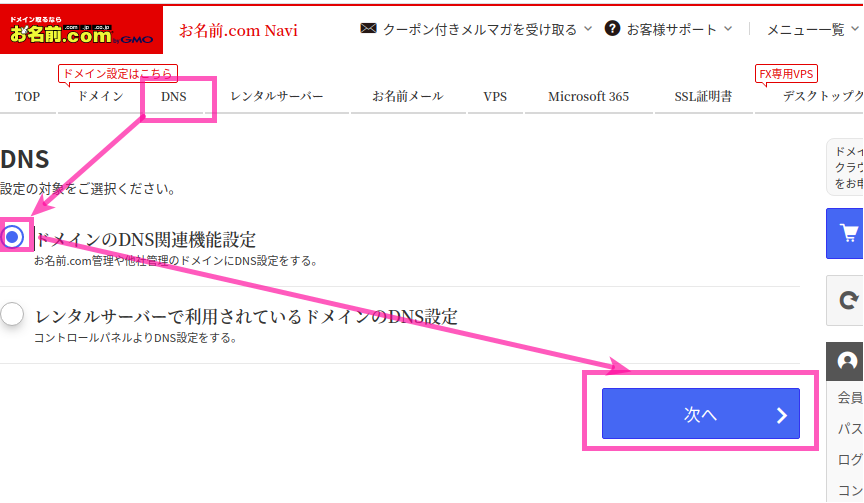Click the コン sidebar link
The width and height of the screenshot is (864, 503).
(850, 490)
